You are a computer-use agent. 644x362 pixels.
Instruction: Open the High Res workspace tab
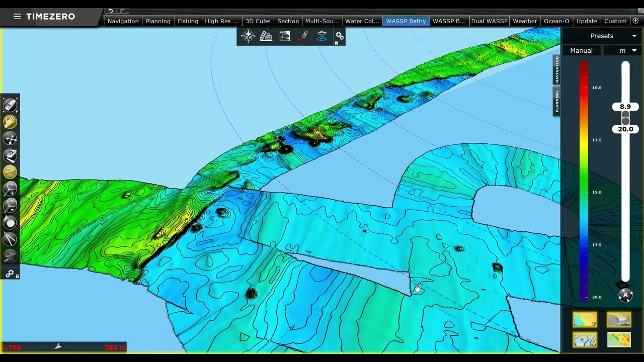click(x=222, y=21)
